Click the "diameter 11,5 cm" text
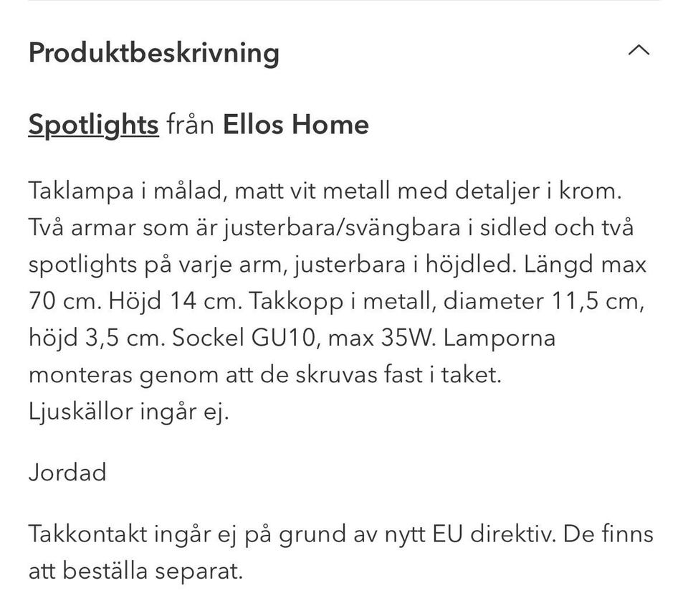The width and height of the screenshot is (688, 616). click(544, 300)
